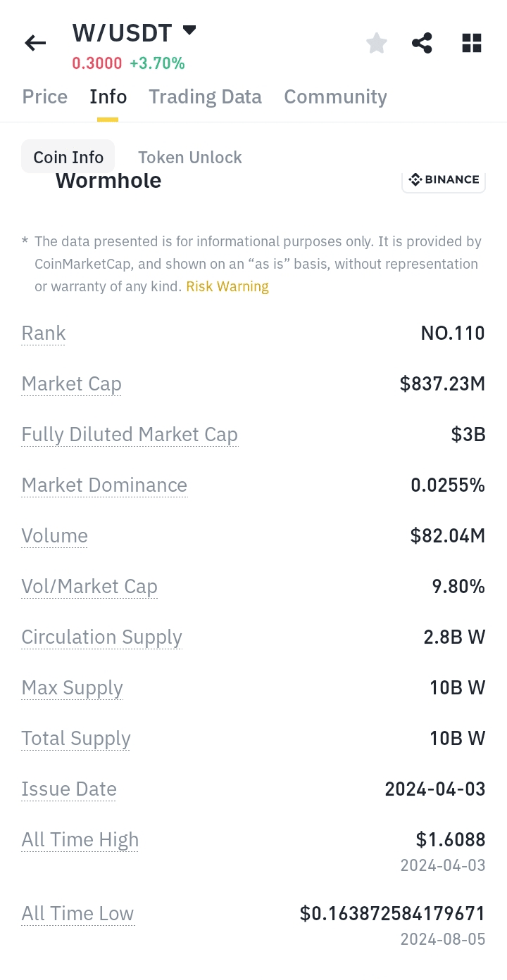The height and width of the screenshot is (980, 507).
Task: Show the All Time High explanation
Action: tap(80, 840)
